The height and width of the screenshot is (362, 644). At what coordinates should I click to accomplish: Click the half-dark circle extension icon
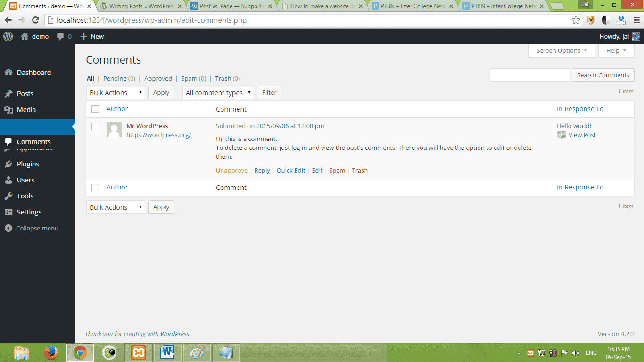click(606, 20)
